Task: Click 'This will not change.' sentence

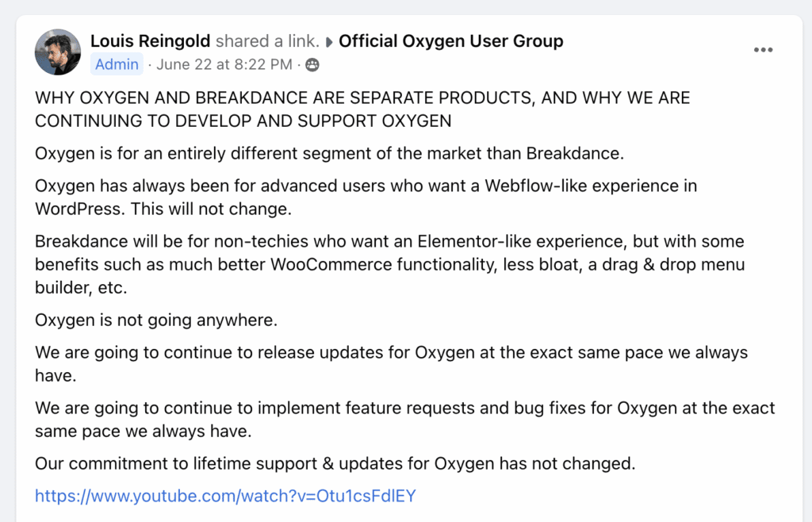Action: pos(211,209)
